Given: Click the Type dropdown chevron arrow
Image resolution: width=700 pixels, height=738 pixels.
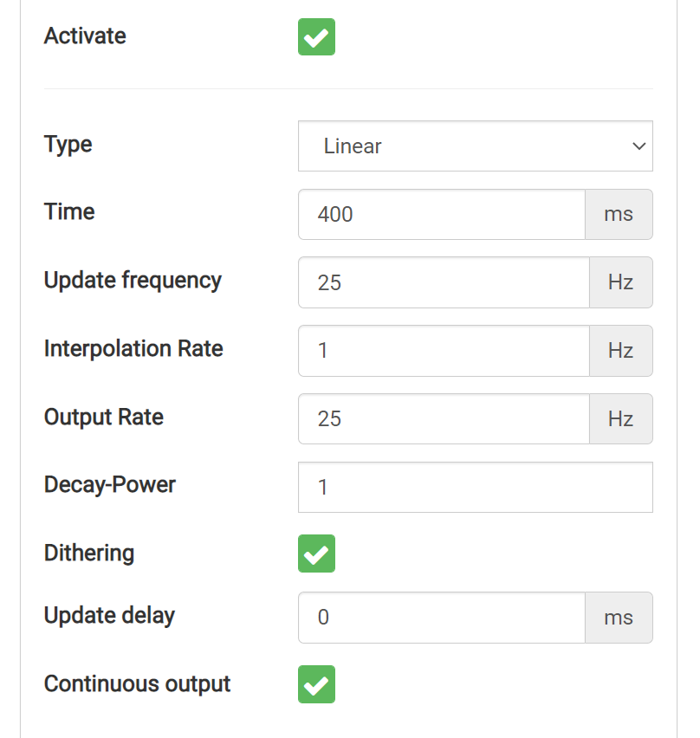Looking at the screenshot, I should [638, 146].
